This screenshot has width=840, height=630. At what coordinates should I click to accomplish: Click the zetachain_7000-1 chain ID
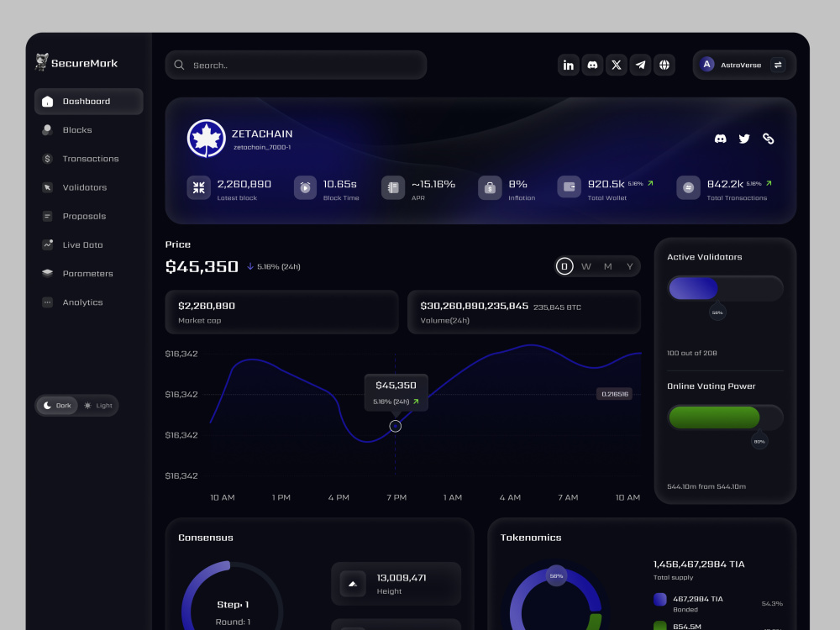pos(262,147)
